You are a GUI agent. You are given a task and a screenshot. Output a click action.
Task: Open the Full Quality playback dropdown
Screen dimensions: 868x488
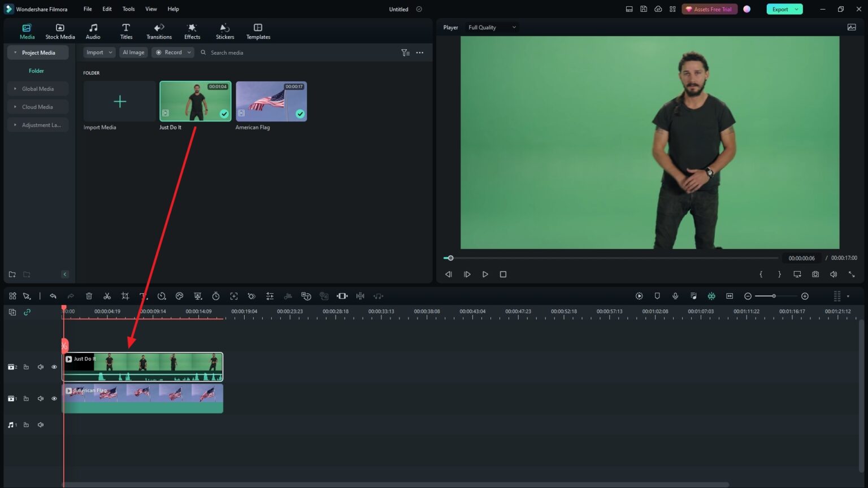point(491,27)
